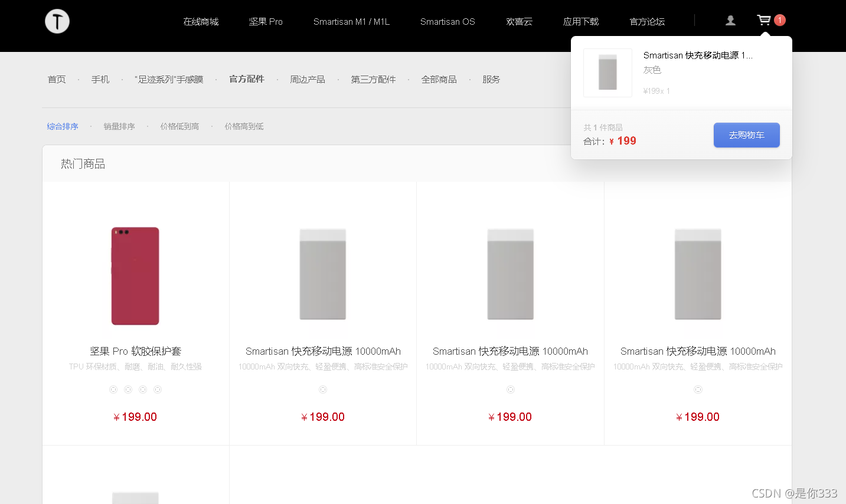This screenshot has height=504, width=846.
Task: Click the cart item count badge
Action: tap(780, 20)
